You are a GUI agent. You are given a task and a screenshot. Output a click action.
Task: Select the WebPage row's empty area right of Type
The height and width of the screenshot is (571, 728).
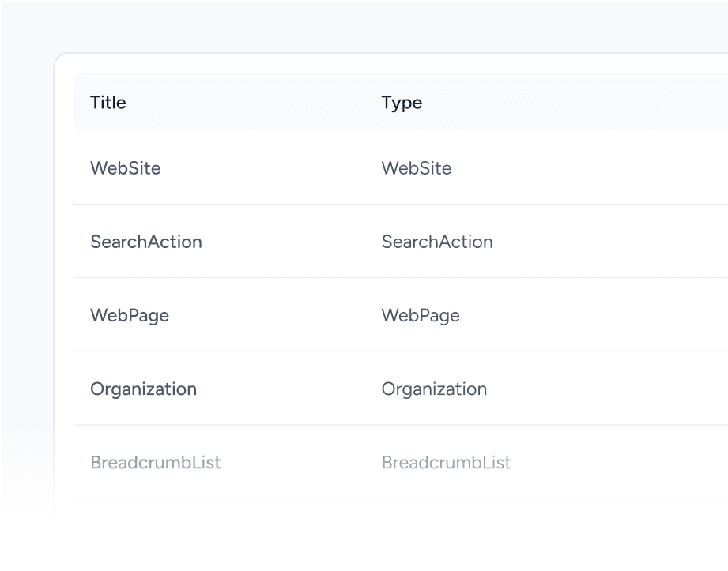[x=617, y=315]
